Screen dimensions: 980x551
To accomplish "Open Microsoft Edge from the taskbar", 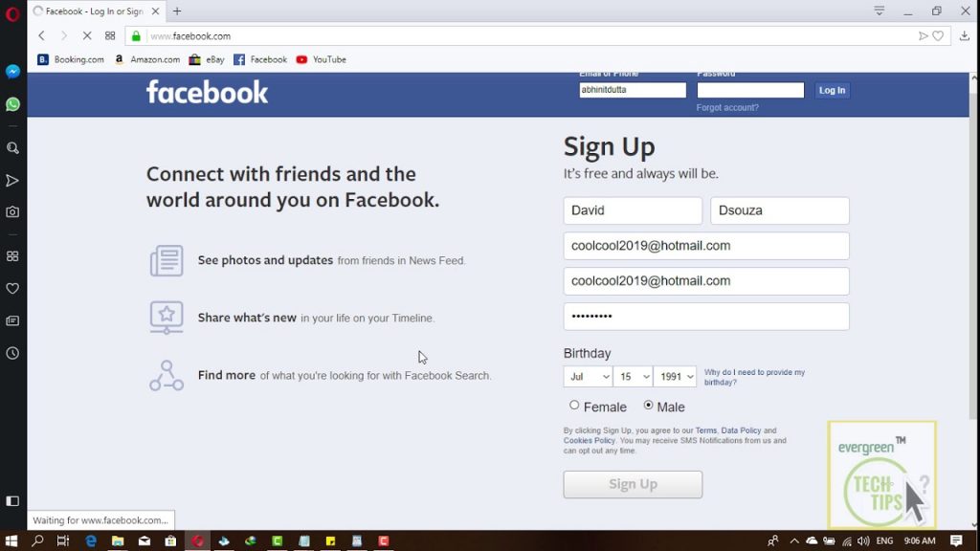I will tap(91, 541).
